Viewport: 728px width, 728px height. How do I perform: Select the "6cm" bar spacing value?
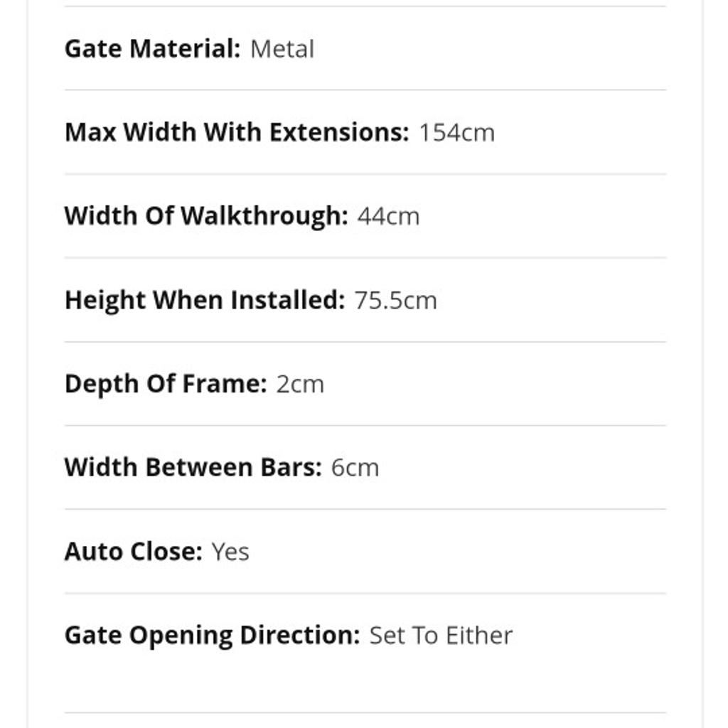[x=355, y=468]
